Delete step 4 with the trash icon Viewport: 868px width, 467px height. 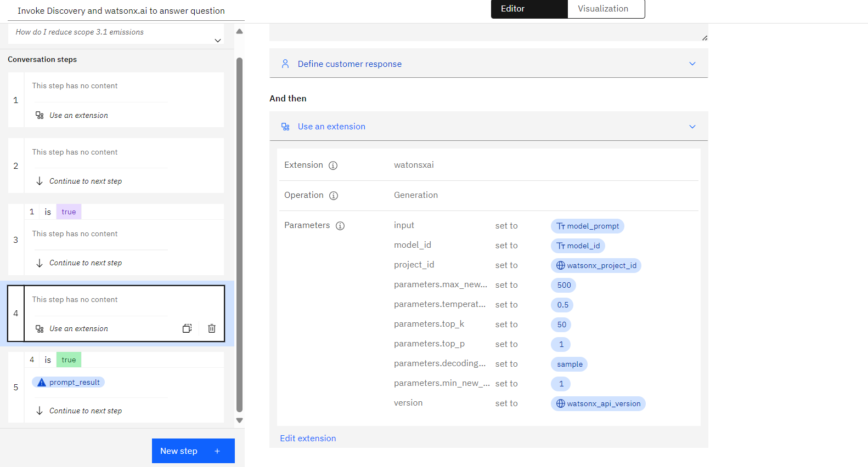(212, 328)
